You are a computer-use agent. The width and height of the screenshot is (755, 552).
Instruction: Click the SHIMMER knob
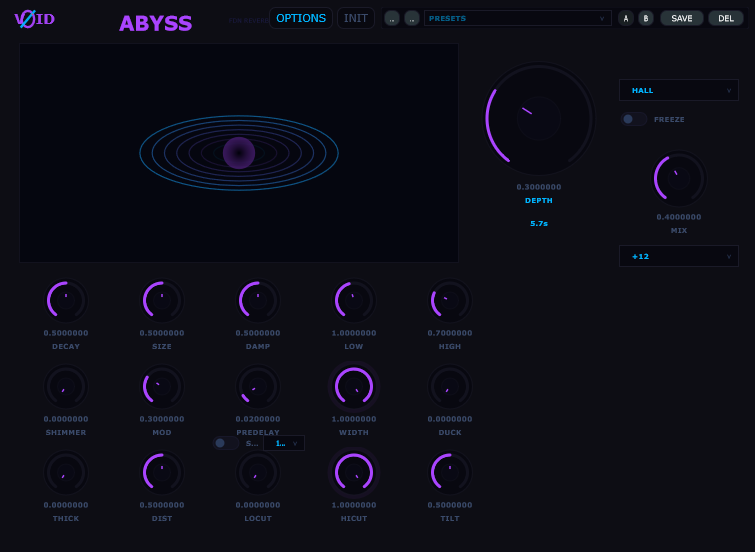click(66, 387)
